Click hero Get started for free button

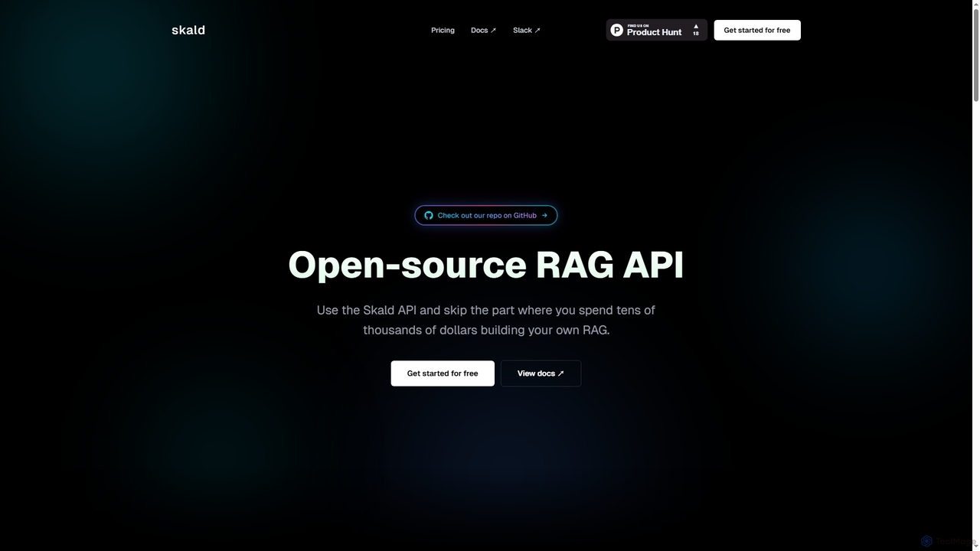tap(443, 373)
